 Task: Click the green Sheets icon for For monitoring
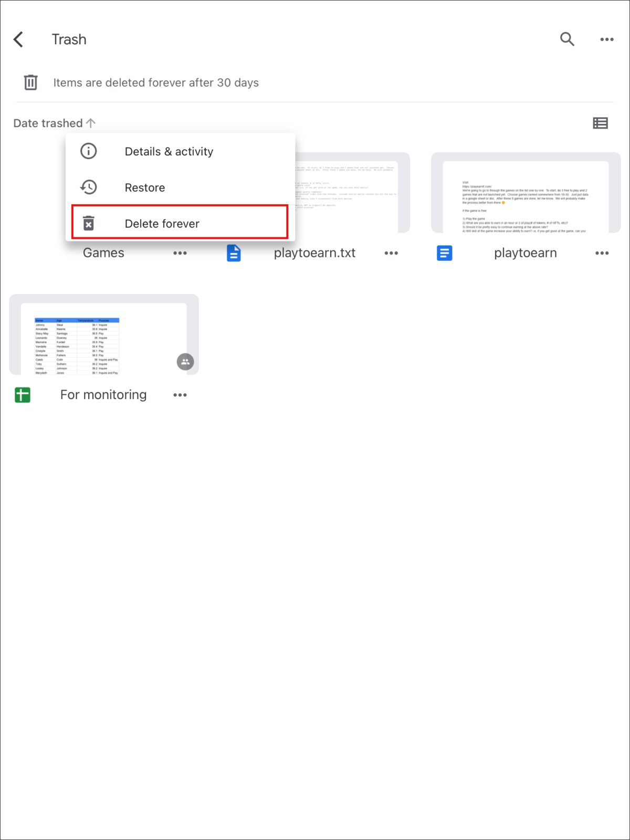pos(23,395)
